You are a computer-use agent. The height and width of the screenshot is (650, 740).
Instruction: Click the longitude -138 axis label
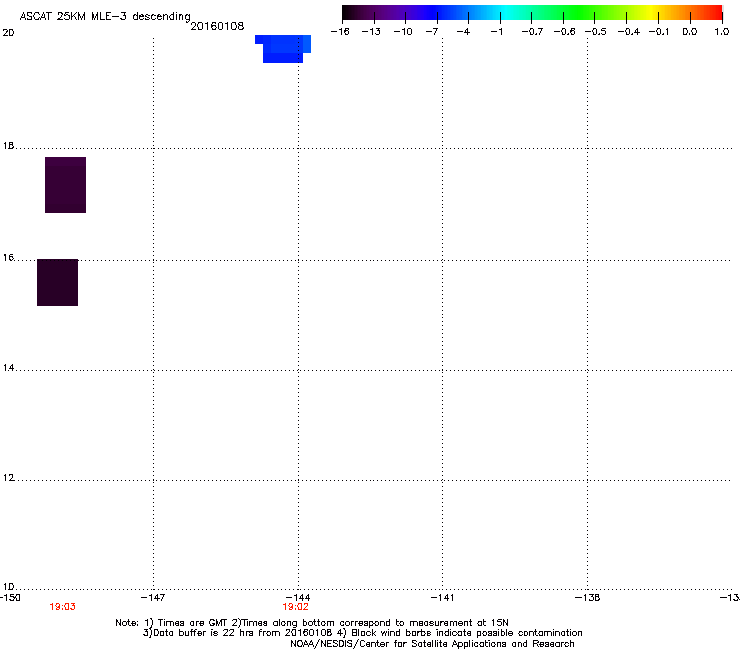click(x=587, y=598)
